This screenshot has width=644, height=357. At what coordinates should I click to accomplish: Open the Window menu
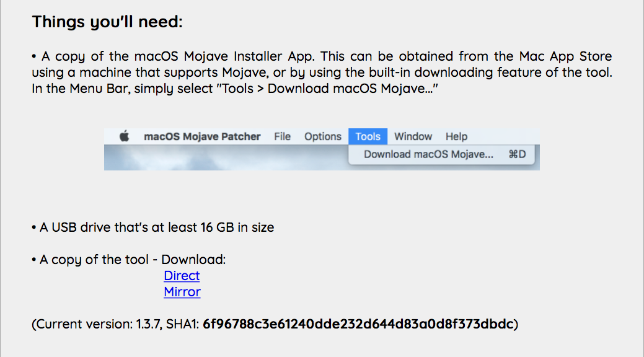tap(413, 136)
